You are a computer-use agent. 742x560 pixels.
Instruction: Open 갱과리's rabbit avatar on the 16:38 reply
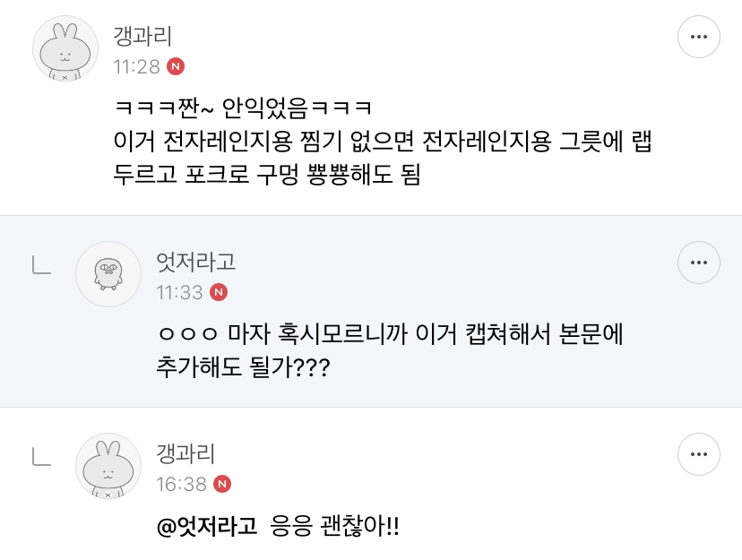click(x=108, y=466)
